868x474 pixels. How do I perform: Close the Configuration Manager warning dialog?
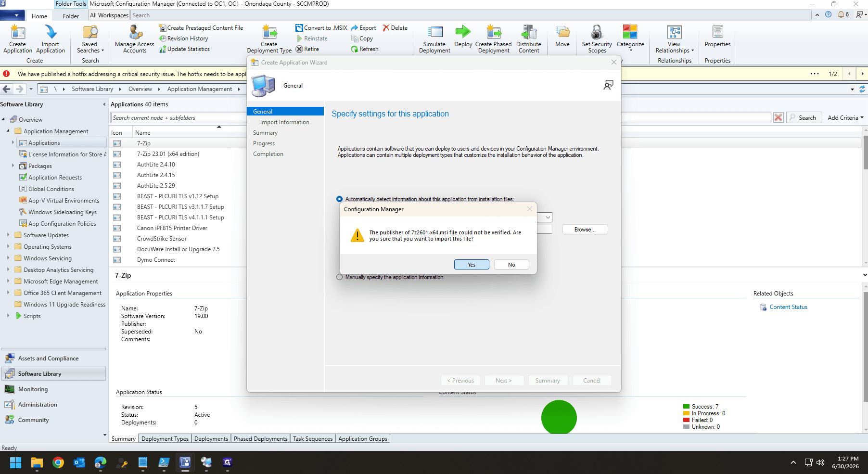click(530, 209)
